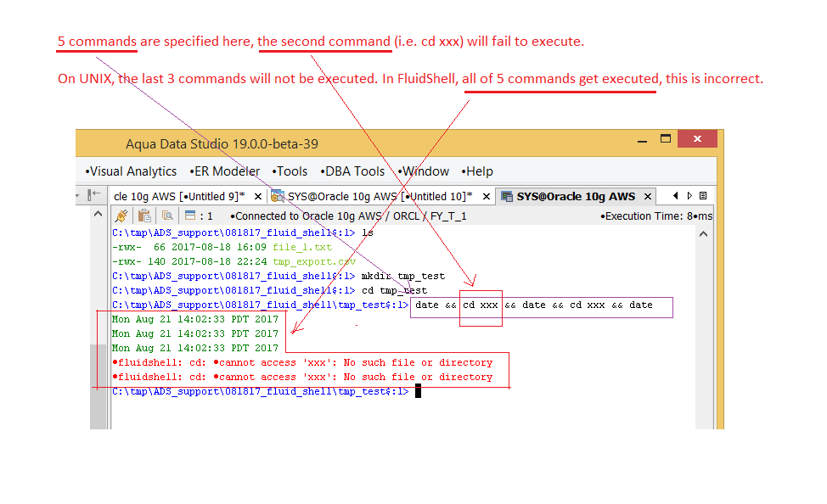Minimize the Aqua Data Studio window
Image resolution: width=827 pixels, height=504 pixels.
click(x=642, y=140)
